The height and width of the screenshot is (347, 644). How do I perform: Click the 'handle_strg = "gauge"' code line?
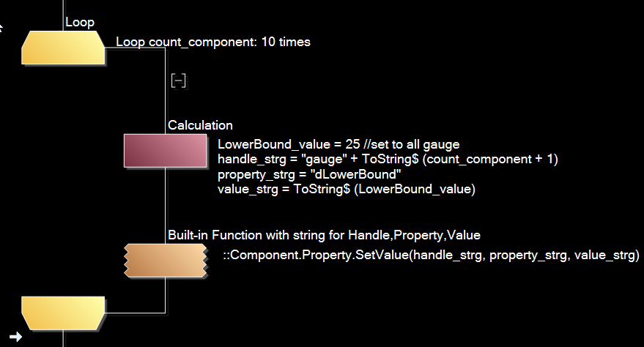[x=388, y=159]
